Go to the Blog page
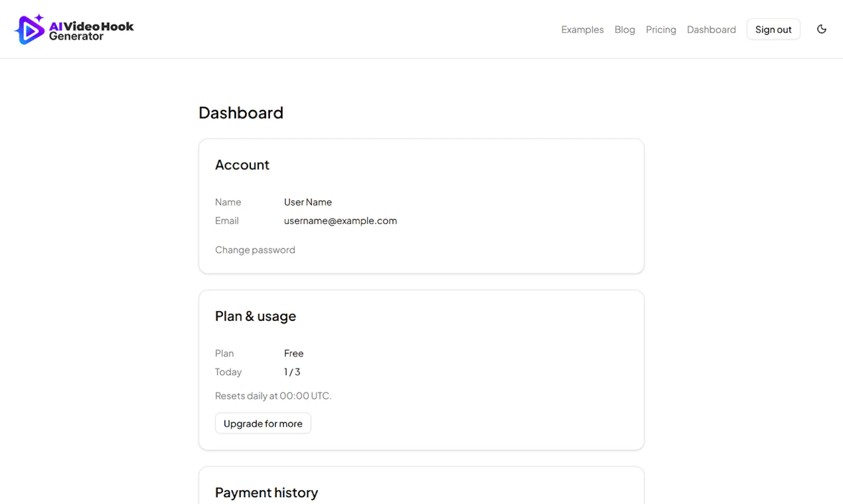Screen dimensions: 843x504 (x=625, y=29)
